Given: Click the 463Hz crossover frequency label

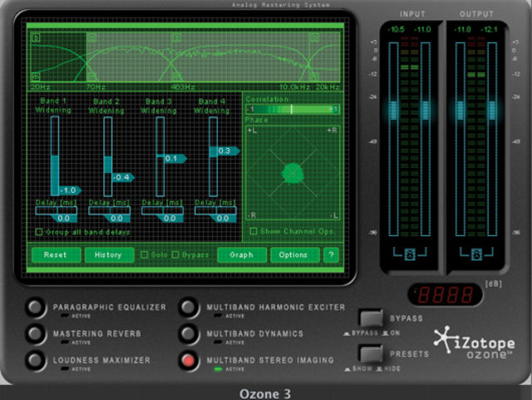Looking at the screenshot, I should (x=183, y=87).
